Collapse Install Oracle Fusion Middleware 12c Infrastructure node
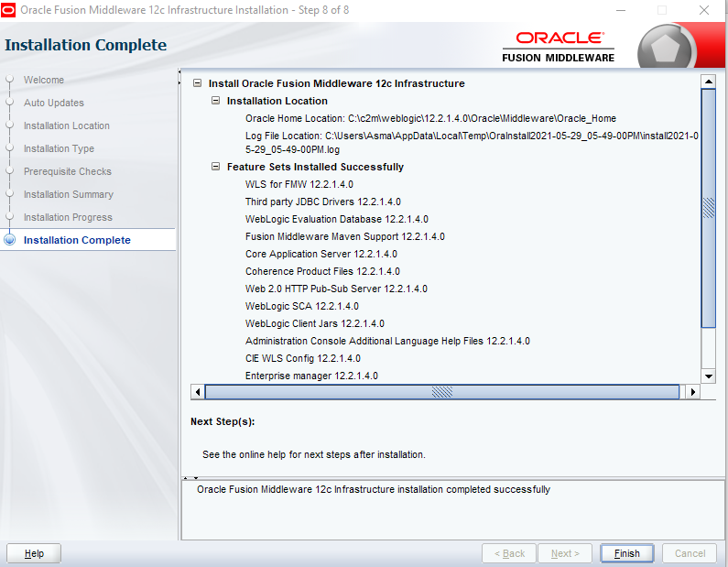 pyautogui.click(x=197, y=83)
